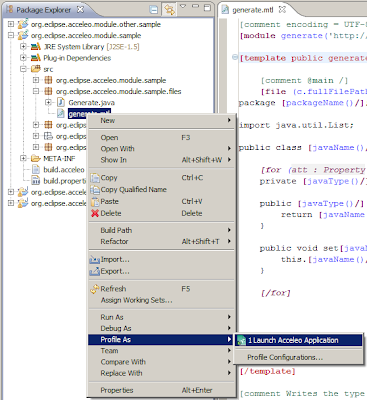Click org.eclipse.acceleo.module.other.sample project icon
The width and height of the screenshot is (367, 400).
[x=23, y=24]
